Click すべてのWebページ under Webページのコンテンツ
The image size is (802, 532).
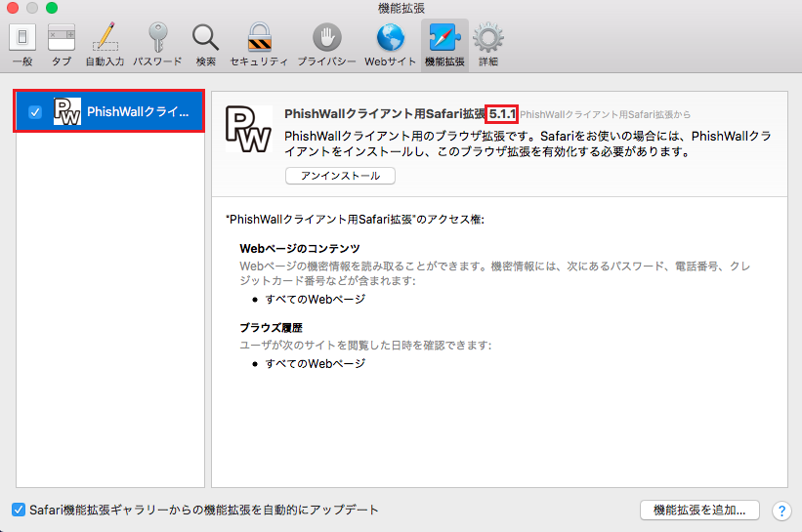(x=316, y=300)
